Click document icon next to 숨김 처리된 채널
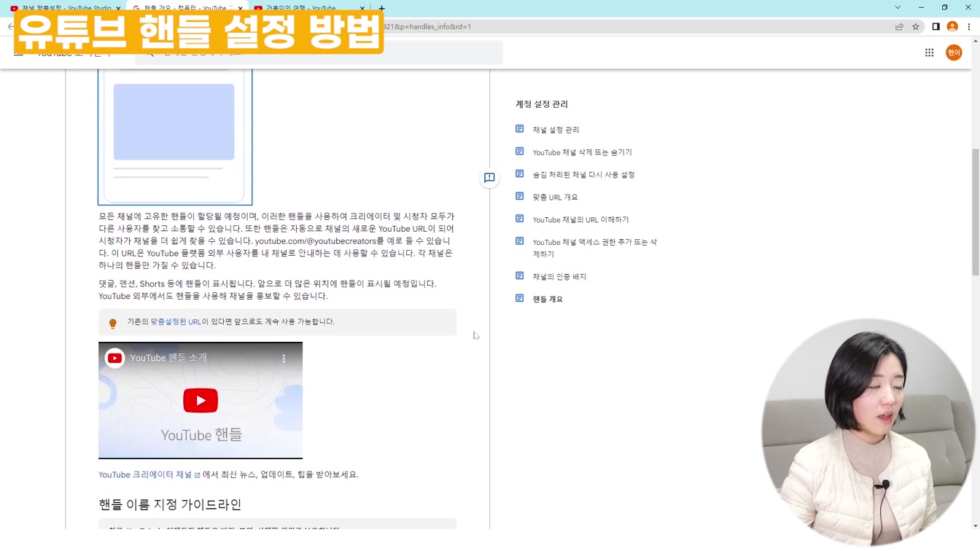 [520, 174]
